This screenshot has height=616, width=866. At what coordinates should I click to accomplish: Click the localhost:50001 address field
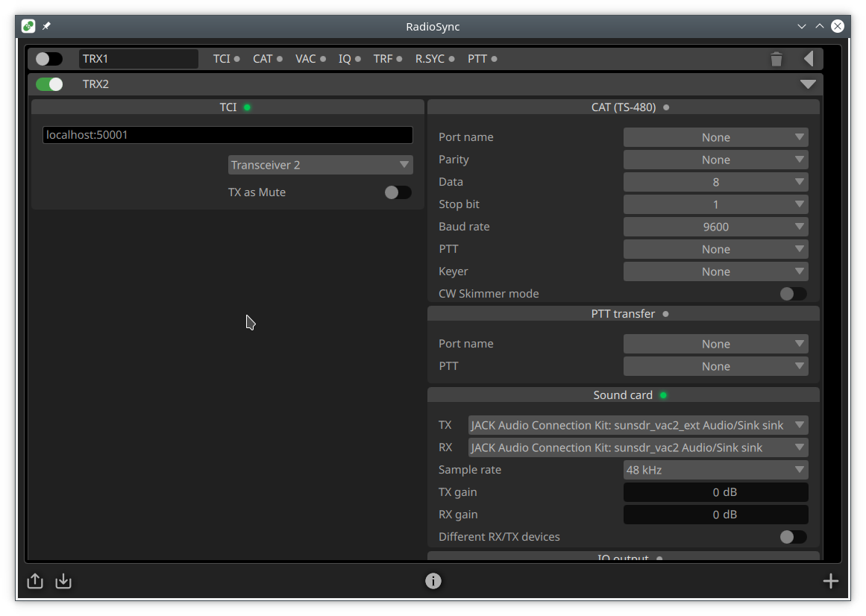(x=228, y=135)
